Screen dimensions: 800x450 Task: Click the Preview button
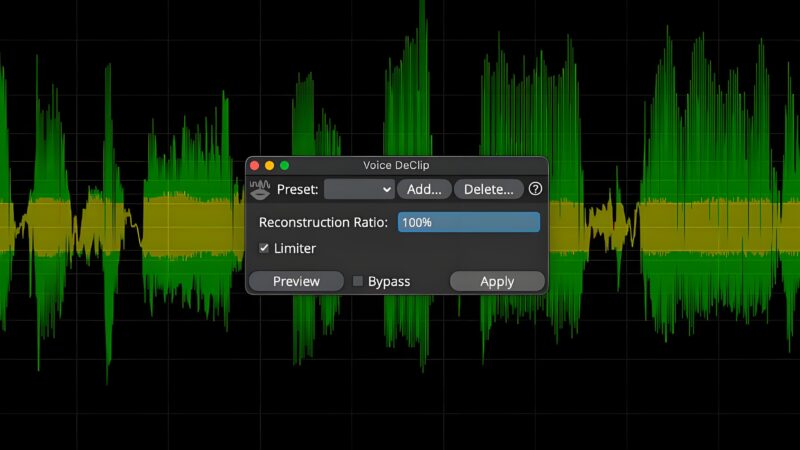click(296, 281)
